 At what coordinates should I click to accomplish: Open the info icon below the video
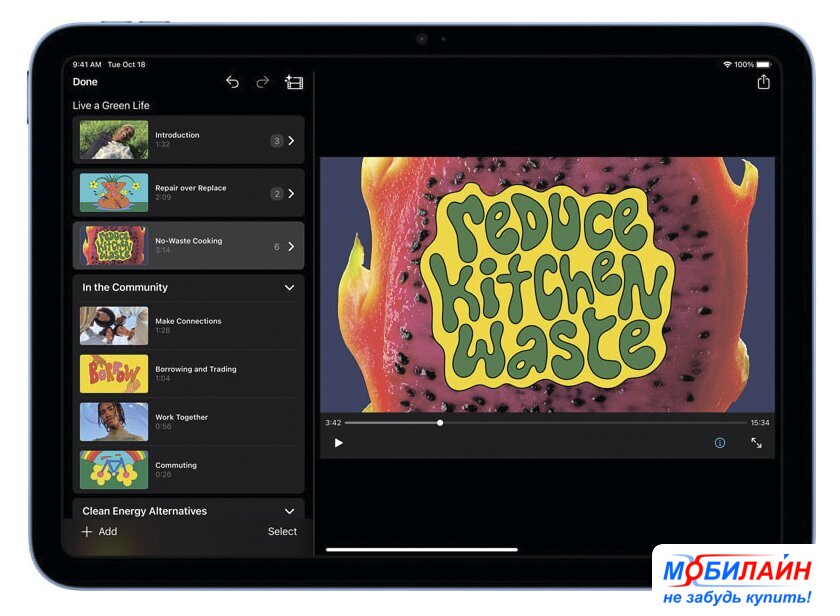(719, 443)
